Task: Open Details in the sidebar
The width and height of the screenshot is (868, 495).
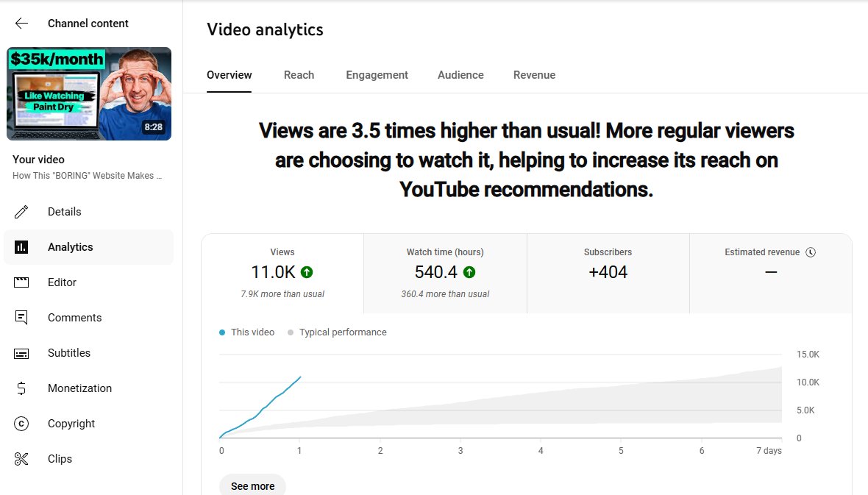Action: click(x=88, y=212)
